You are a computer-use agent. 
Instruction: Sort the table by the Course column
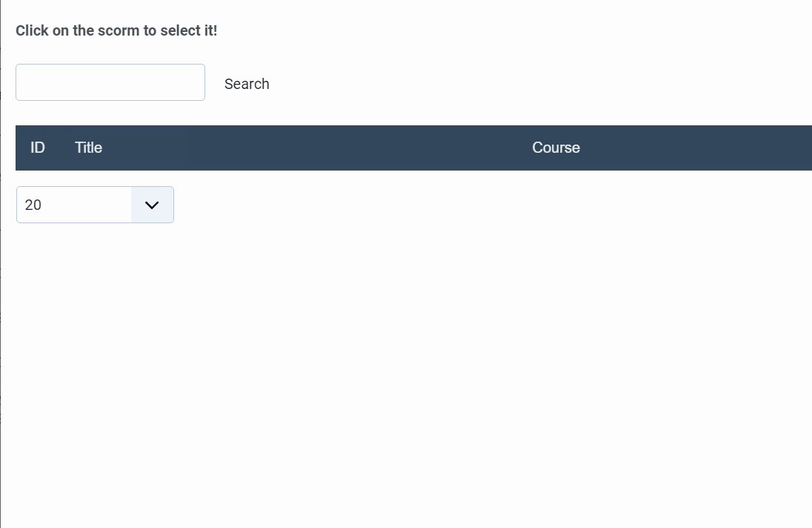coord(556,148)
